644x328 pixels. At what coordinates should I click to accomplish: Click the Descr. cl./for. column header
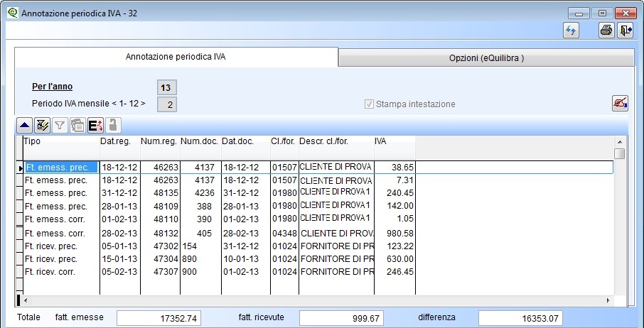pos(336,148)
